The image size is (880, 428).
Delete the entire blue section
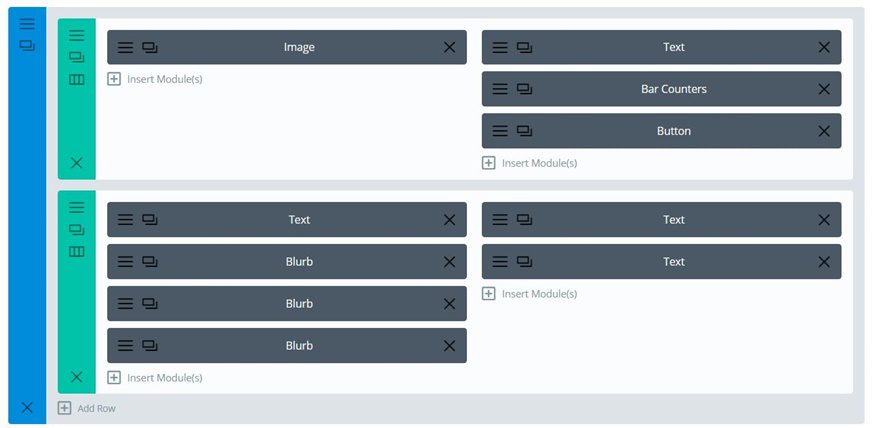(x=27, y=407)
